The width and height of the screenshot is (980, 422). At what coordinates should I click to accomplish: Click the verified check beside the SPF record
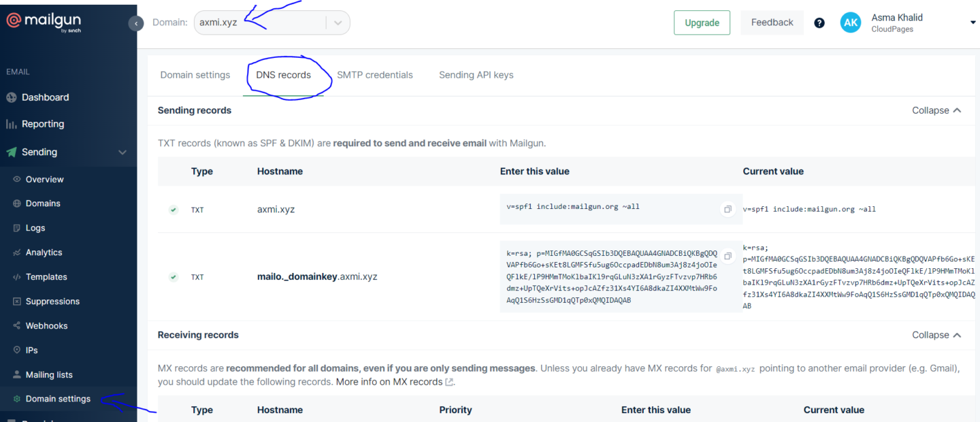click(173, 210)
